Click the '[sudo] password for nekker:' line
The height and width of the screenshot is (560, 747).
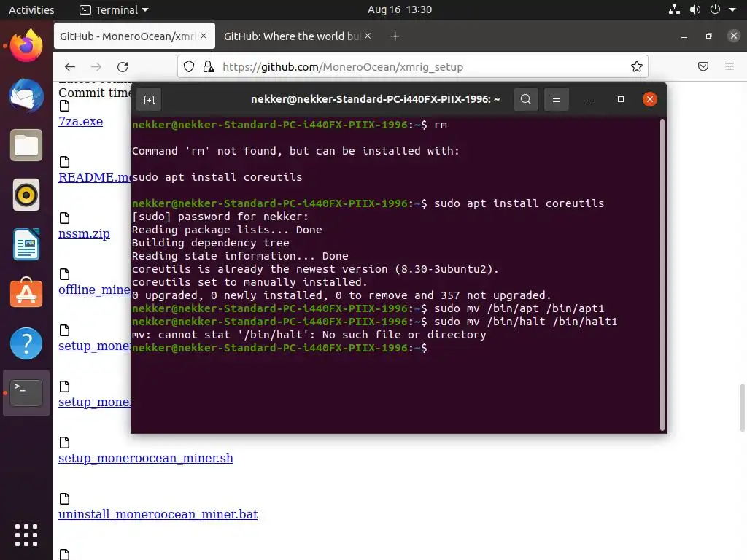click(x=220, y=217)
